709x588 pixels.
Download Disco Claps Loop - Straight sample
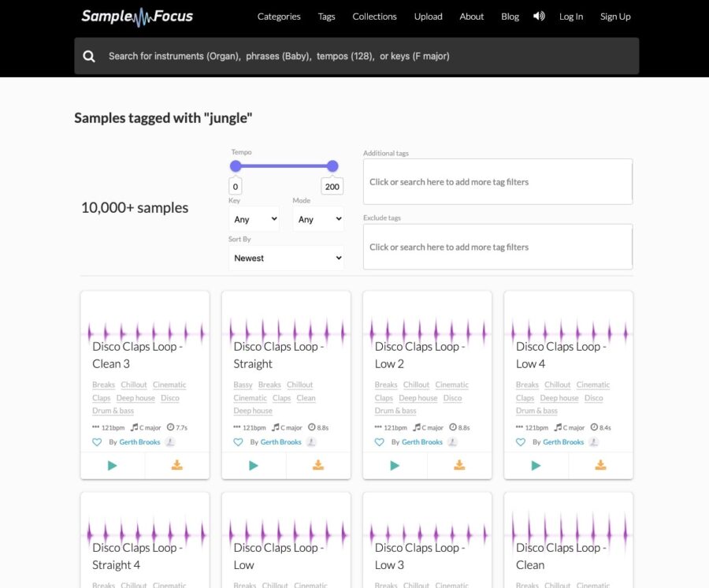coord(318,466)
